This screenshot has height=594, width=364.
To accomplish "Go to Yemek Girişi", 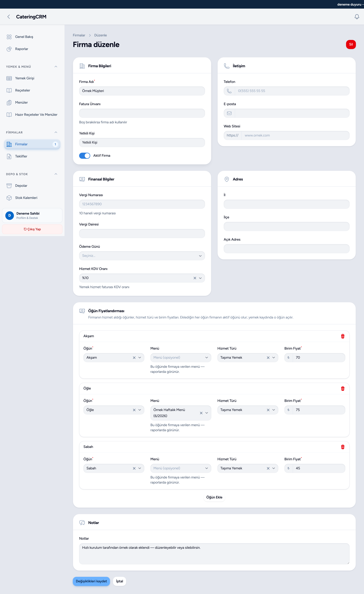I will pyautogui.click(x=32, y=78).
